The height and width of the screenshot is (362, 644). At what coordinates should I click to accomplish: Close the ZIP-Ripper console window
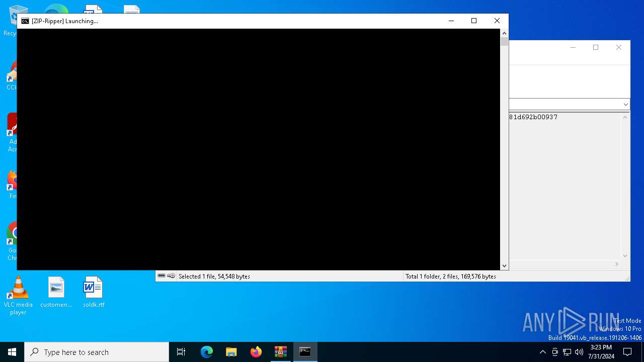pyautogui.click(x=497, y=21)
